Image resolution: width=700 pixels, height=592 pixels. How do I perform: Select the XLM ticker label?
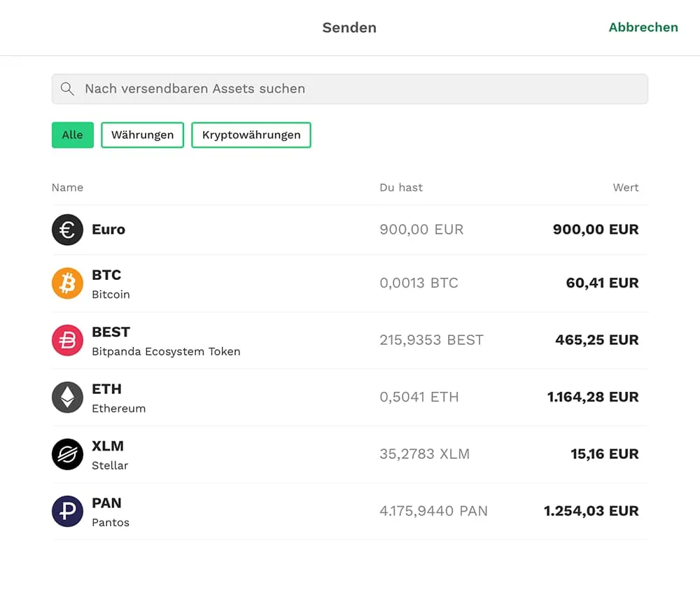[108, 446]
